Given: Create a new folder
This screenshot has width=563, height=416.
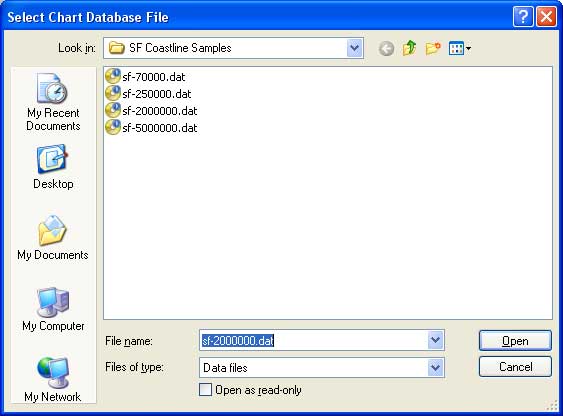Looking at the screenshot, I should click(x=433, y=48).
